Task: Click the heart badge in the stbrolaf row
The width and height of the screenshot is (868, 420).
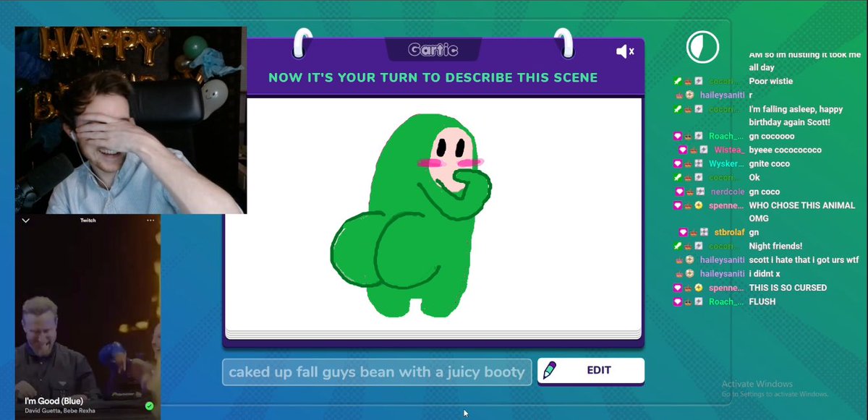Action: (683, 233)
